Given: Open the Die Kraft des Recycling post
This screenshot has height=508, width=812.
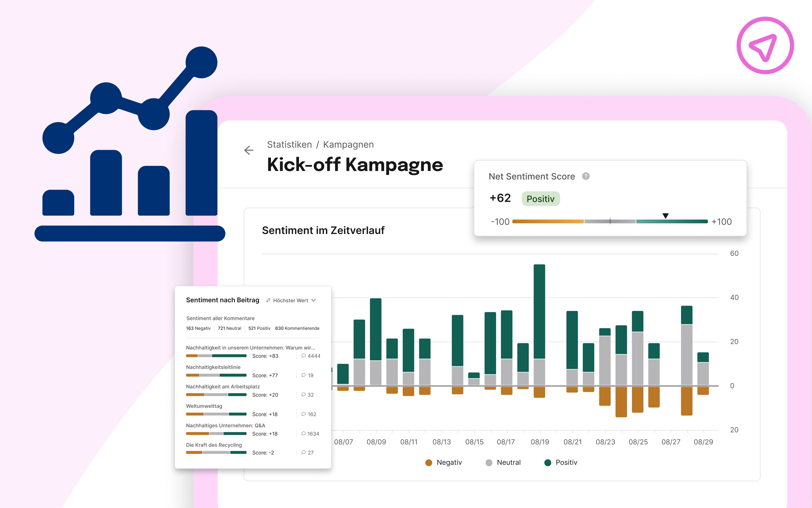Looking at the screenshot, I should point(214,445).
